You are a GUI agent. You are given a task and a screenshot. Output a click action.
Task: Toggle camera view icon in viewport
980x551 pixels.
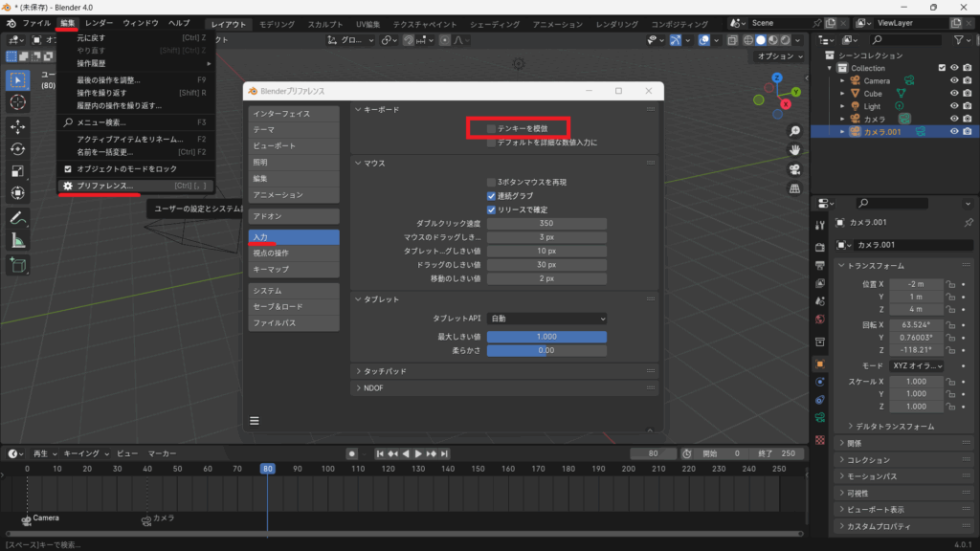794,169
